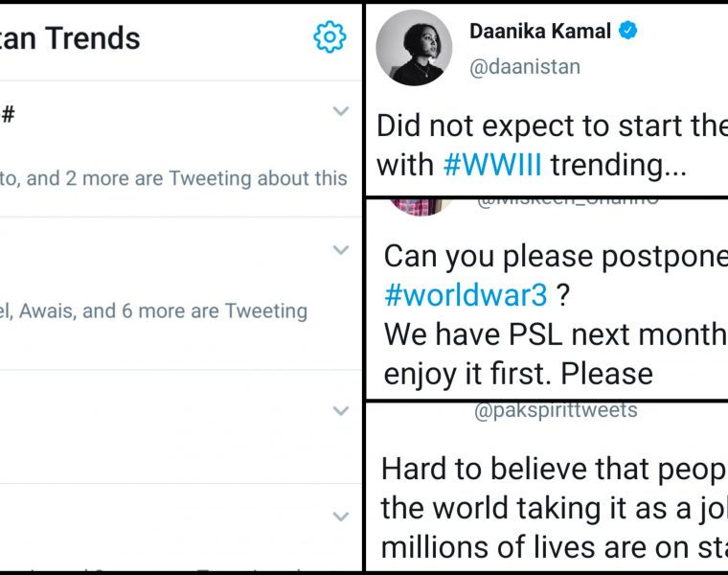Click the Daanika Kamal display name
Viewport: 728px width, 575px height.
[x=540, y=32]
